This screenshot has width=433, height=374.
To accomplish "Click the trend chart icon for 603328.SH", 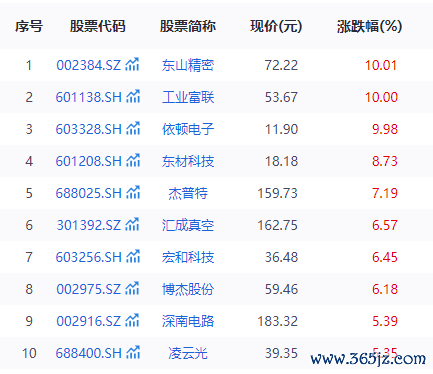I will [x=133, y=128].
